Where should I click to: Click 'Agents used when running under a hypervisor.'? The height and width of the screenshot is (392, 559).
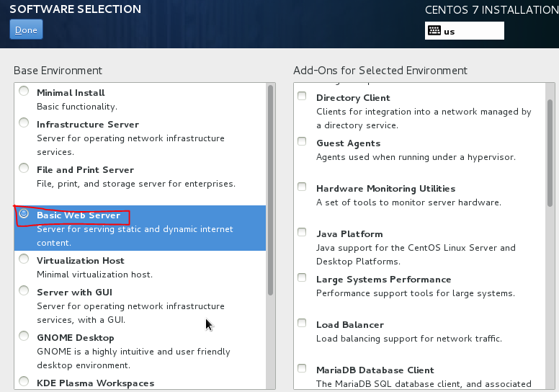(x=416, y=157)
